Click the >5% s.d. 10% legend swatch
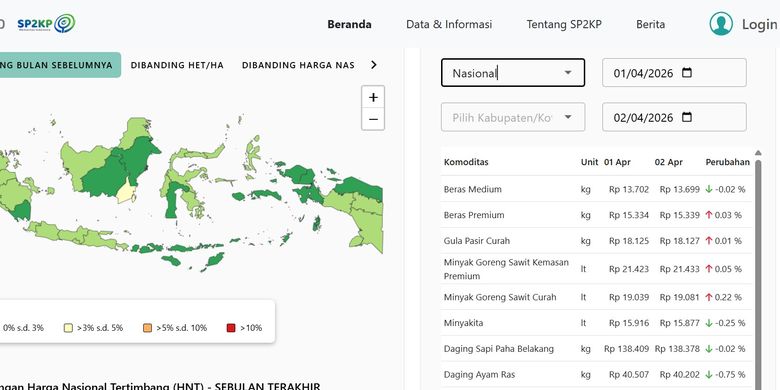 (x=147, y=328)
